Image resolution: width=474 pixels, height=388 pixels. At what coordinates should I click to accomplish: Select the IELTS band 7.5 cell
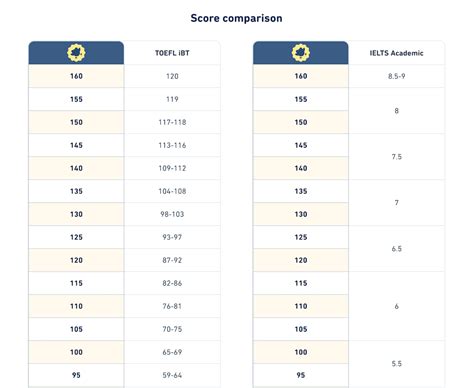(x=396, y=157)
